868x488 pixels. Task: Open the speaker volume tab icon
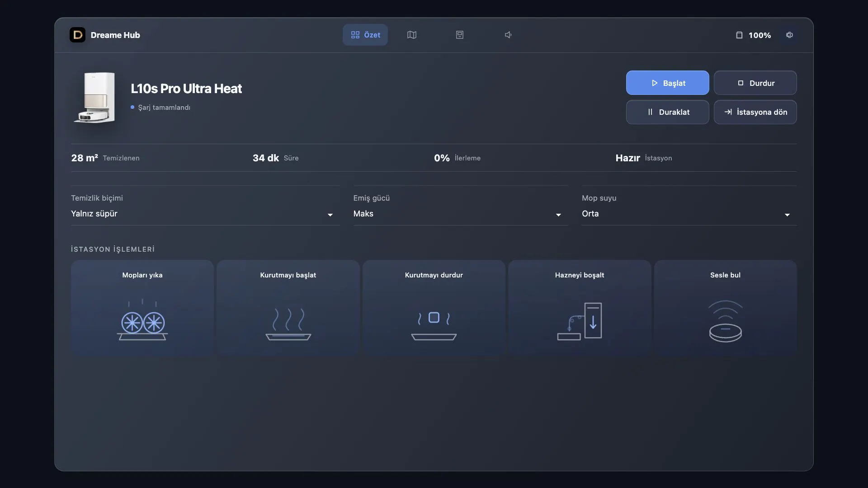coord(508,35)
